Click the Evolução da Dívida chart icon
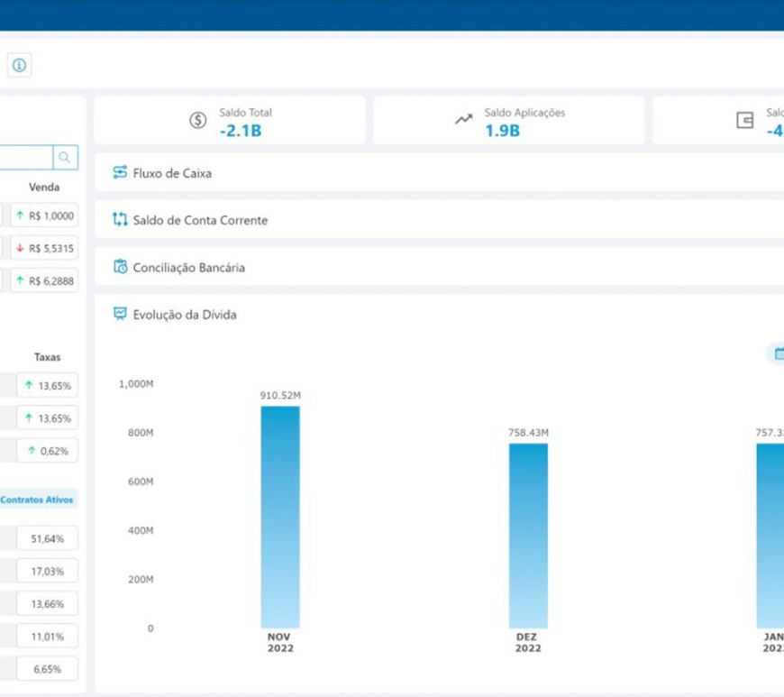 [x=120, y=314]
